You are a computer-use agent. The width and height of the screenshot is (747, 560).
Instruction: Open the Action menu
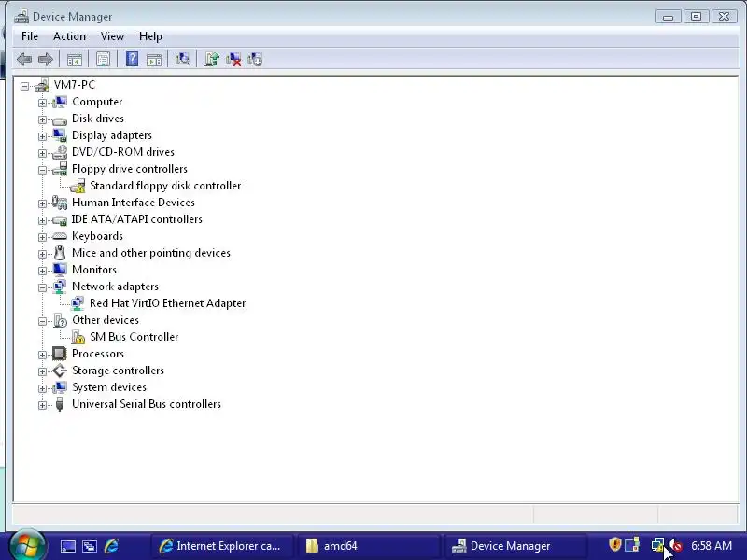point(69,36)
